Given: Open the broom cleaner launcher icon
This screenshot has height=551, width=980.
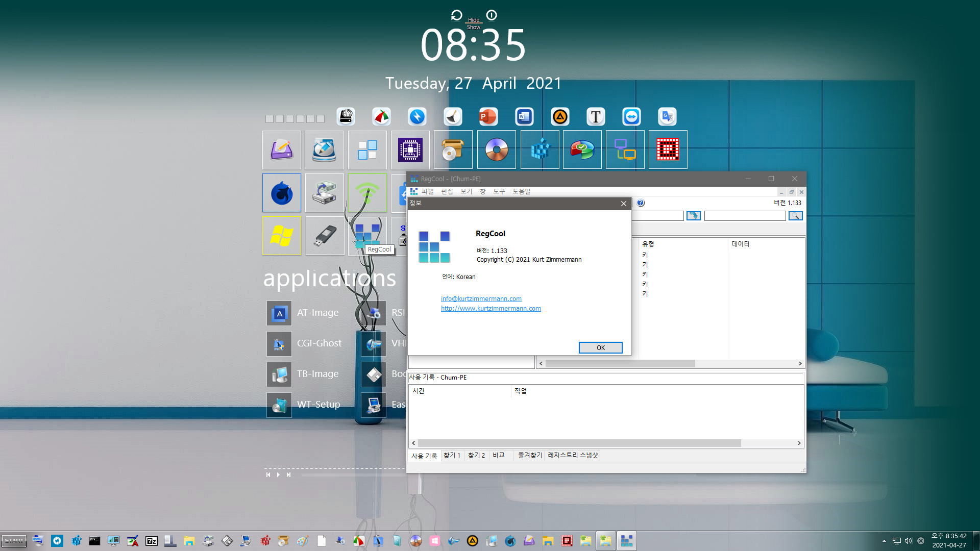Looking at the screenshot, I should click(453, 117).
